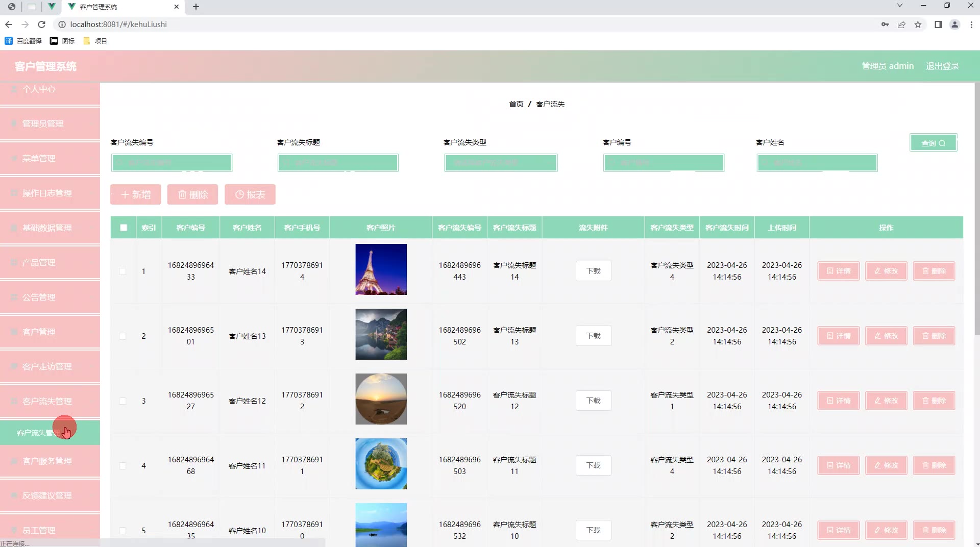Expand the 管理员管理 sidebar menu

click(50, 123)
